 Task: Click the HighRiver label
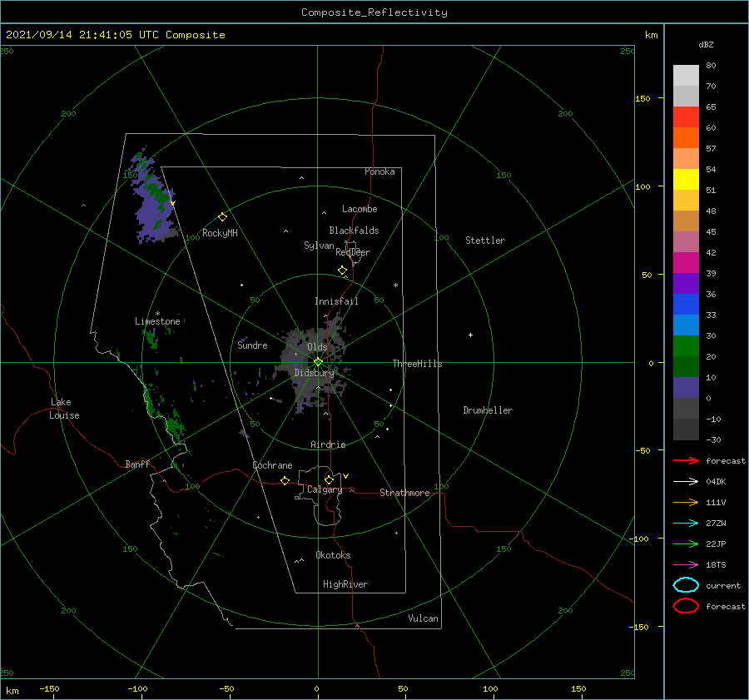coord(345,584)
